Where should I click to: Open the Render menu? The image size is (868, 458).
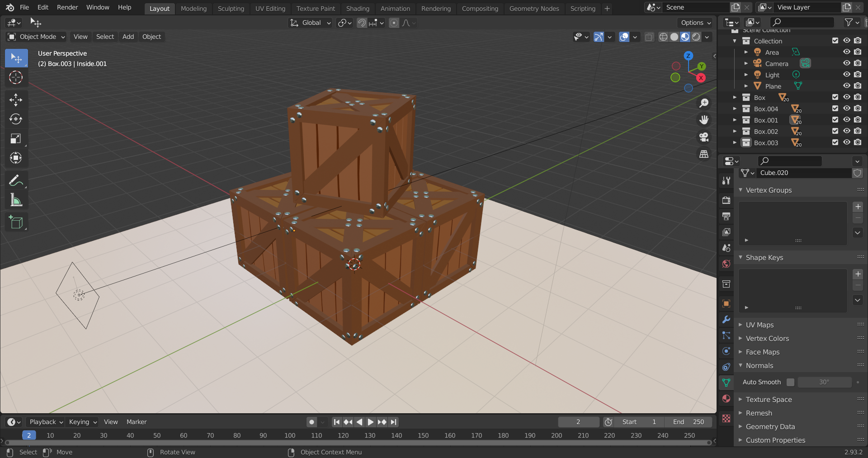point(67,7)
